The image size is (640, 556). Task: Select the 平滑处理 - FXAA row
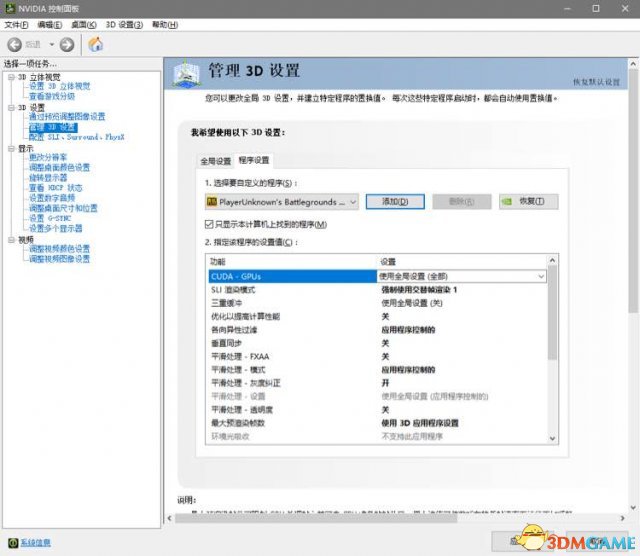pos(378,356)
